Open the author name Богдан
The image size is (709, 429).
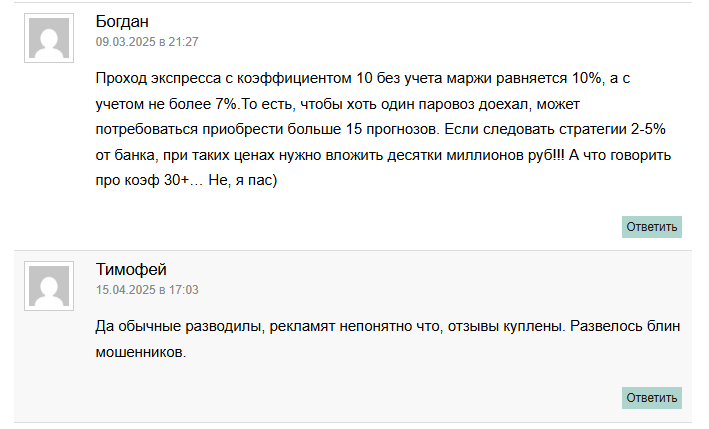tap(123, 22)
